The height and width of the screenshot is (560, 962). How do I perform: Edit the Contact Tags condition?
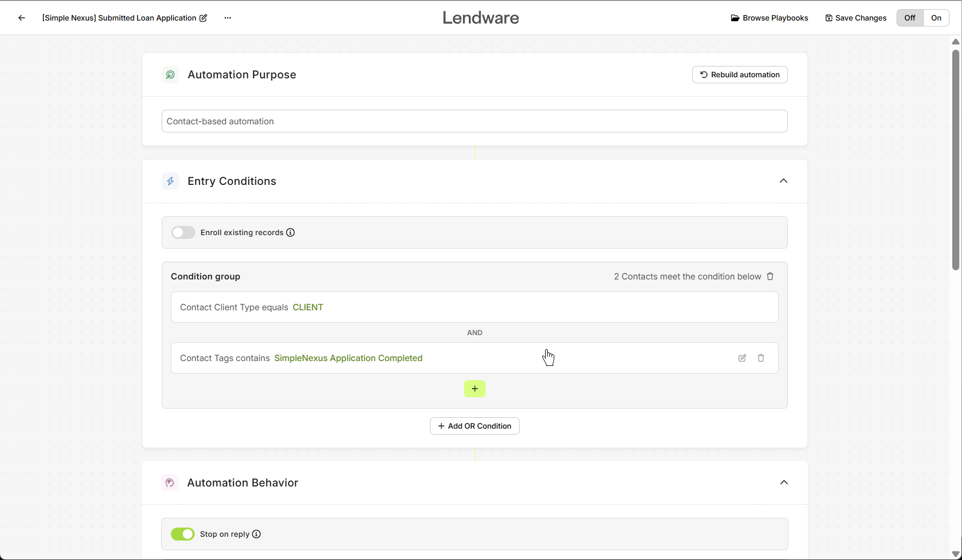[742, 358]
